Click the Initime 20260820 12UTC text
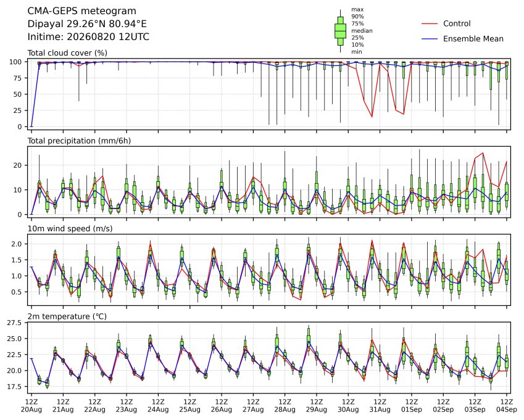Viewport: 524px width, 420px height. coord(88,37)
